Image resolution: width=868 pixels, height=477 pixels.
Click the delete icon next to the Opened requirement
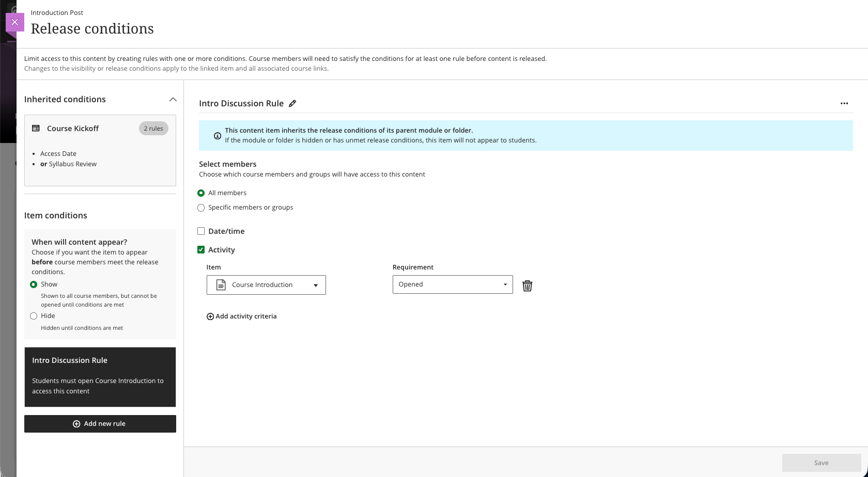click(x=527, y=285)
